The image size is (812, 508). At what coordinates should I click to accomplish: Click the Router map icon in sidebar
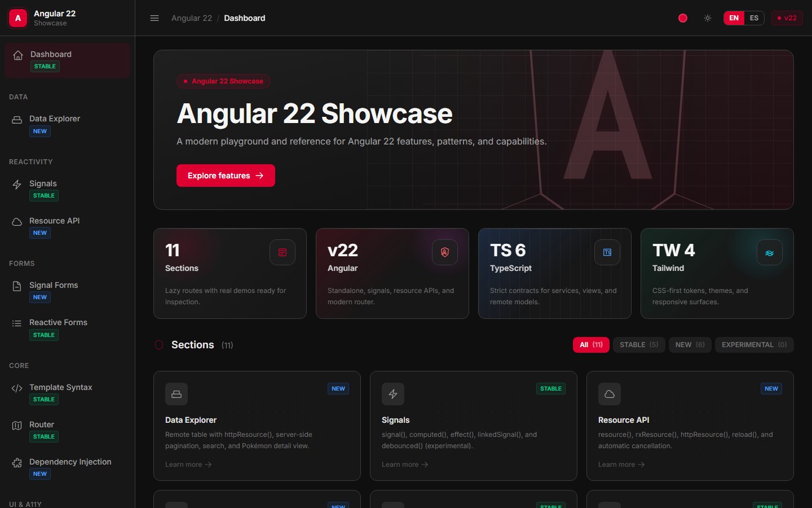tap(17, 426)
